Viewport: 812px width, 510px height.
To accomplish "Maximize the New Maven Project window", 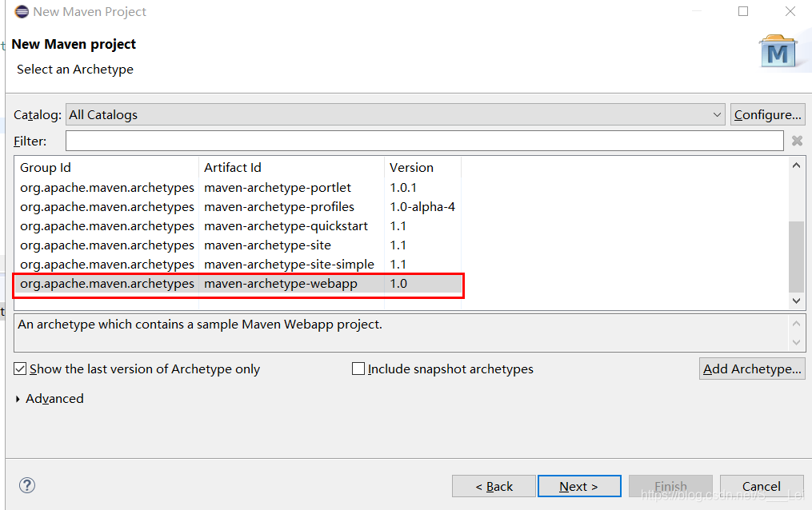I will [743, 11].
